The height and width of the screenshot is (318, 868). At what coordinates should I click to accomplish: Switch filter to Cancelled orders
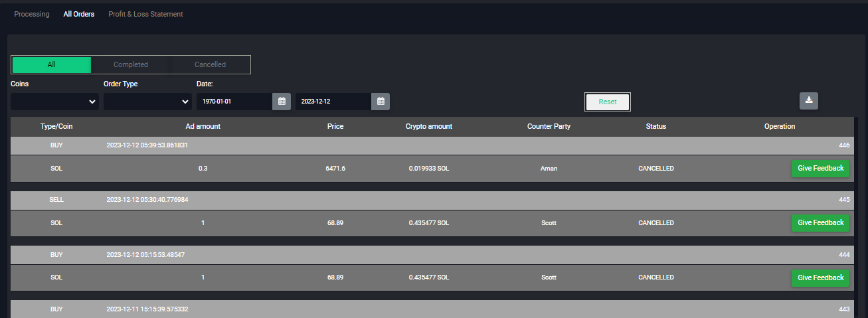pyautogui.click(x=210, y=65)
